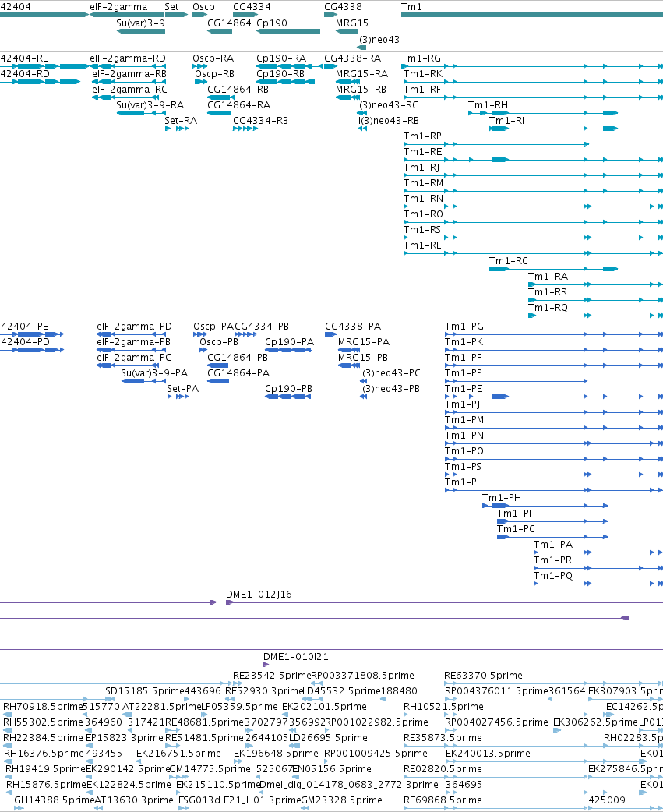
Task: Select transcript Su(var)3-9-RA
Action: pyautogui.click(x=150, y=104)
